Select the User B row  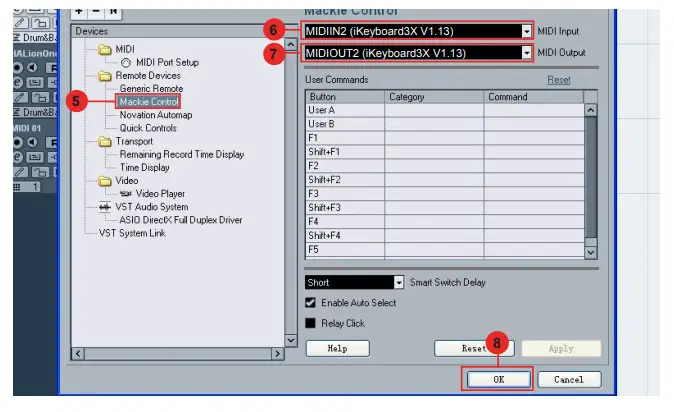[445, 124]
